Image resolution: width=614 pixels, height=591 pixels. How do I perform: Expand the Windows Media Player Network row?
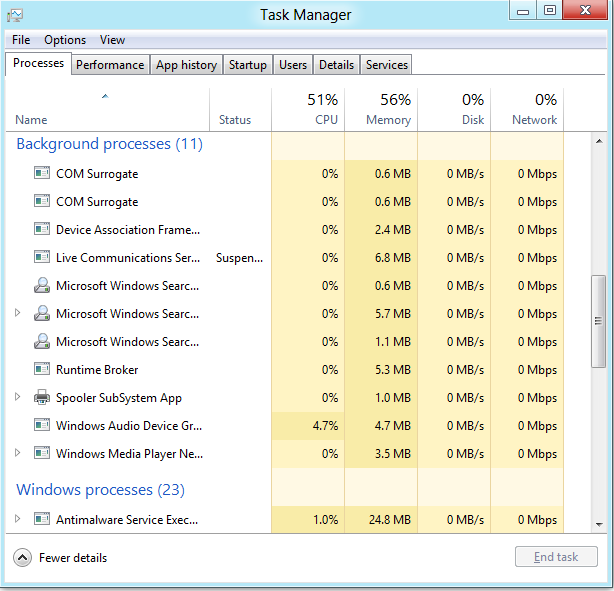pos(17,453)
